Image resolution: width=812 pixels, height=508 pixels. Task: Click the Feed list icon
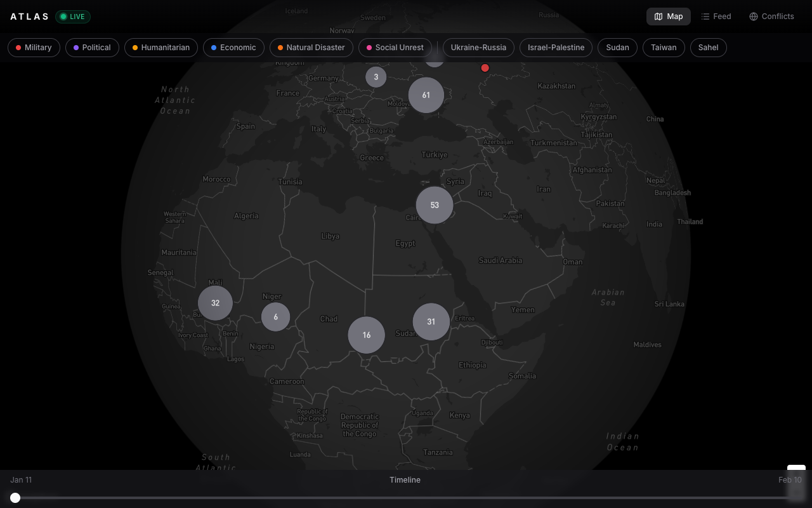[x=704, y=16]
